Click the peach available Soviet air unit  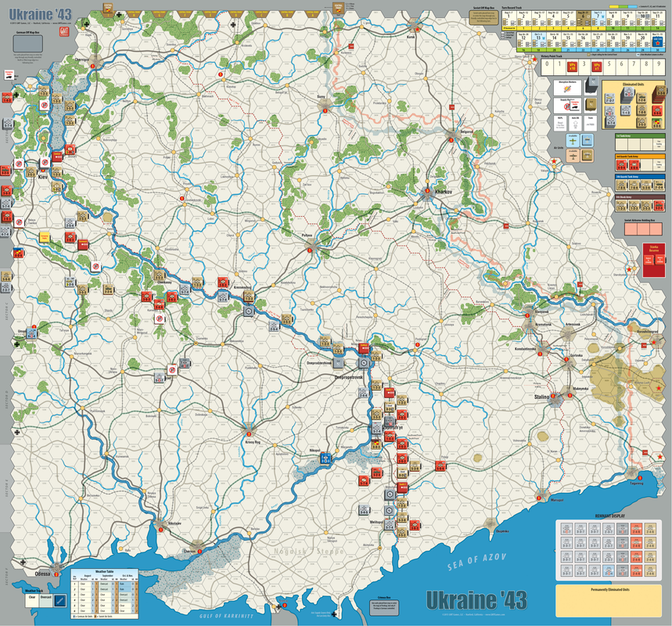(573, 155)
